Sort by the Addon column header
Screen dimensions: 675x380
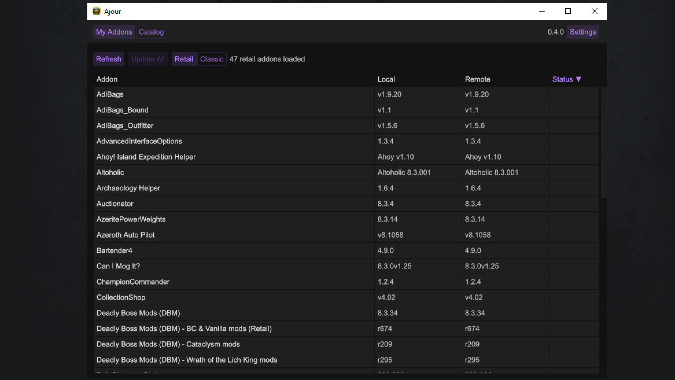(107, 79)
